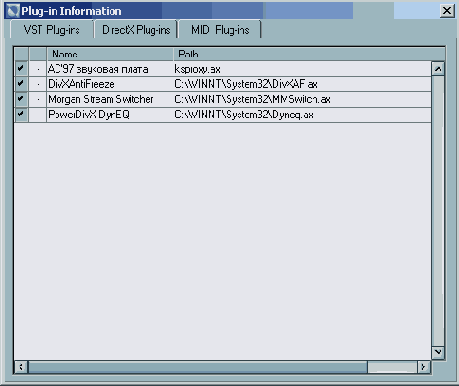The width and height of the screenshot is (459, 386).
Task: Select the PowerDivX DynEQ name
Action: (89, 115)
